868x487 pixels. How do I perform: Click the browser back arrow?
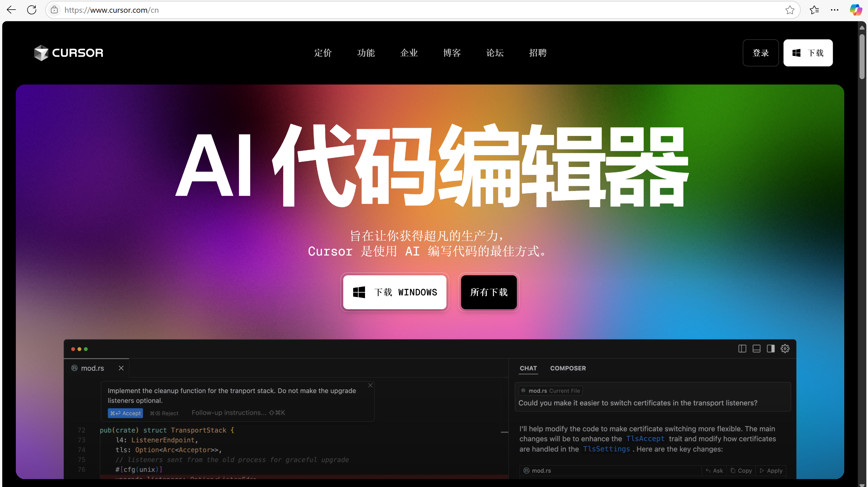coord(11,10)
